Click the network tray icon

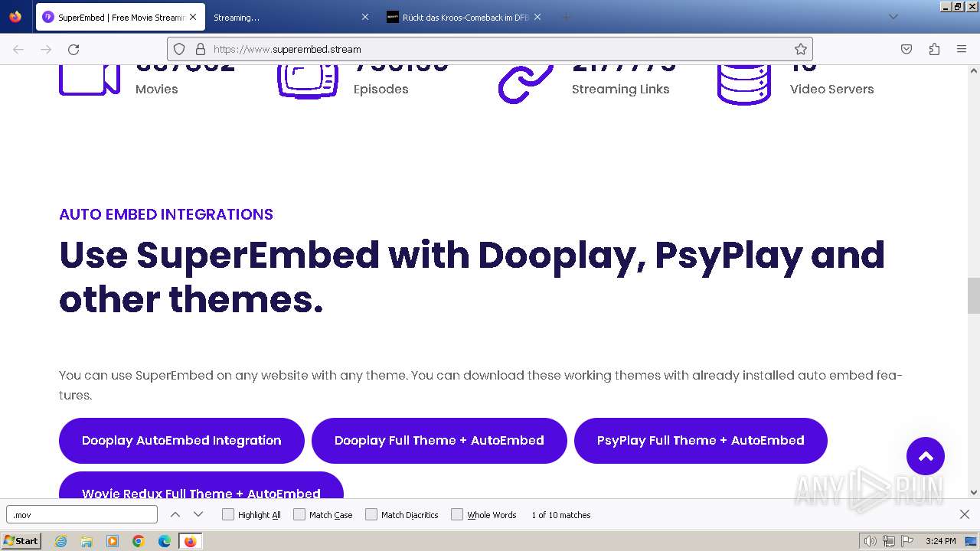(889, 541)
